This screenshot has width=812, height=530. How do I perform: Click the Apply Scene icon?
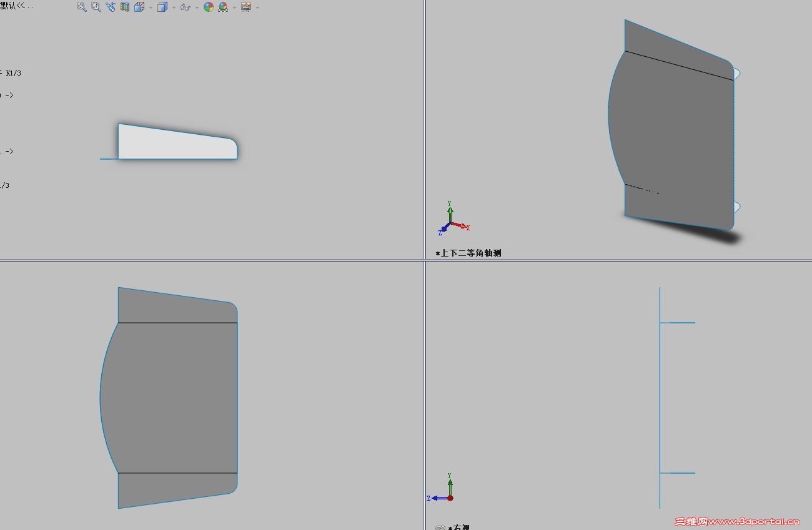[x=223, y=7]
